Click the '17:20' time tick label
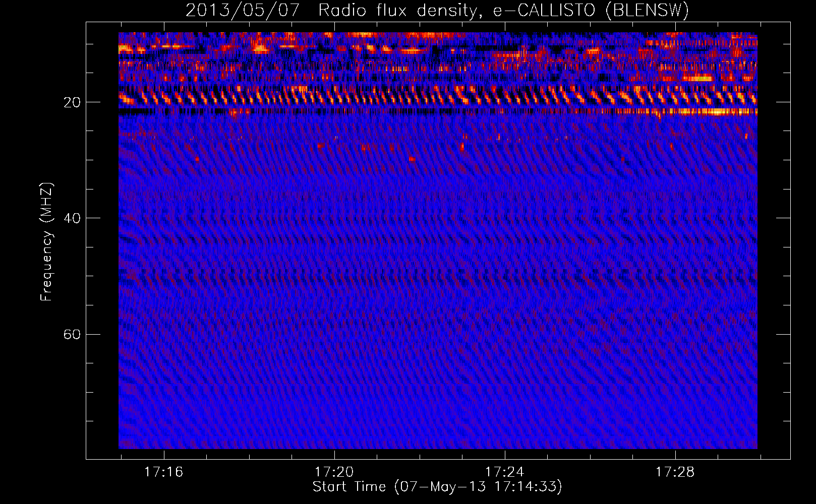 (x=334, y=472)
